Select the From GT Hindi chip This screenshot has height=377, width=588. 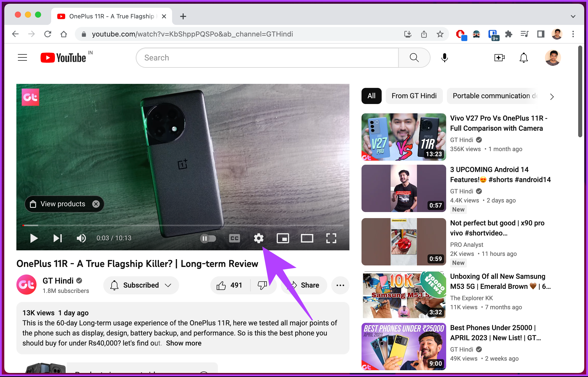pyautogui.click(x=414, y=96)
